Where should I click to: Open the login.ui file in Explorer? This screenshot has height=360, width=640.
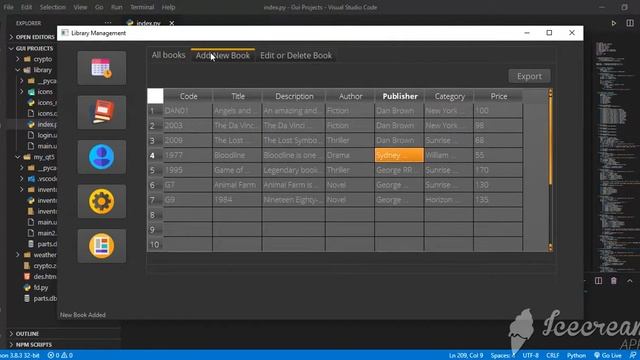42,135
